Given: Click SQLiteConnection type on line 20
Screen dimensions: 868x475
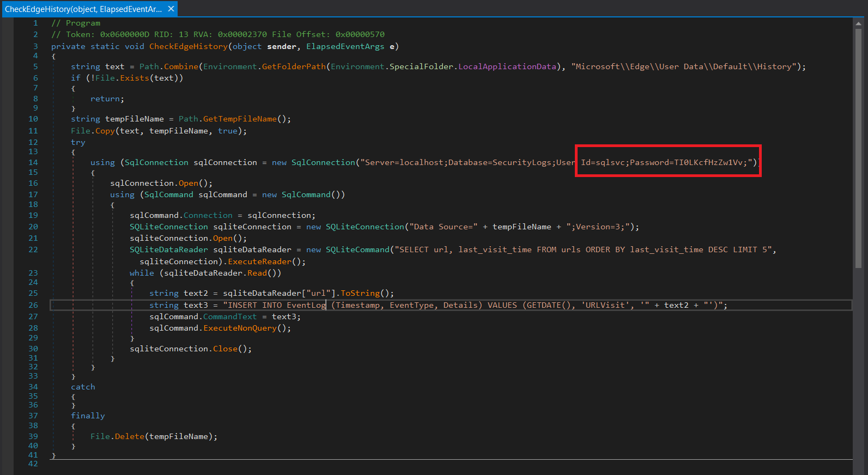Looking at the screenshot, I should click(169, 227).
